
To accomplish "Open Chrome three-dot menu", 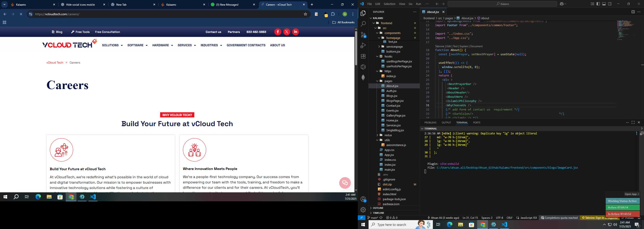I will (x=353, y=14).
